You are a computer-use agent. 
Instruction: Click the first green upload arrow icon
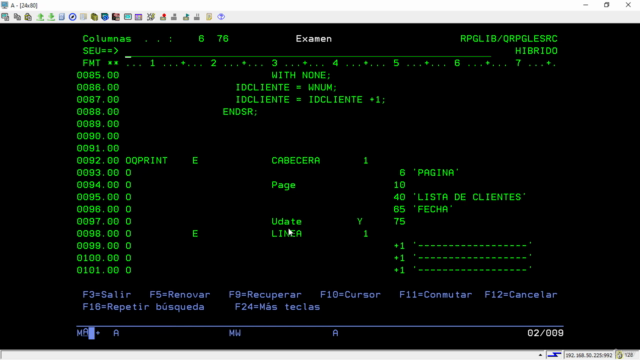tap(40, 17)
